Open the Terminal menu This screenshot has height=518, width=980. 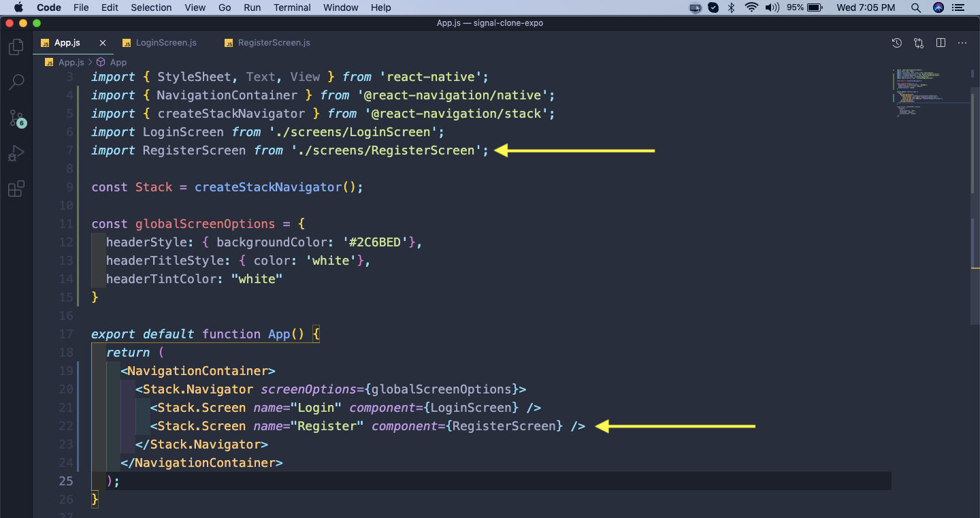[x=292, y=7]
